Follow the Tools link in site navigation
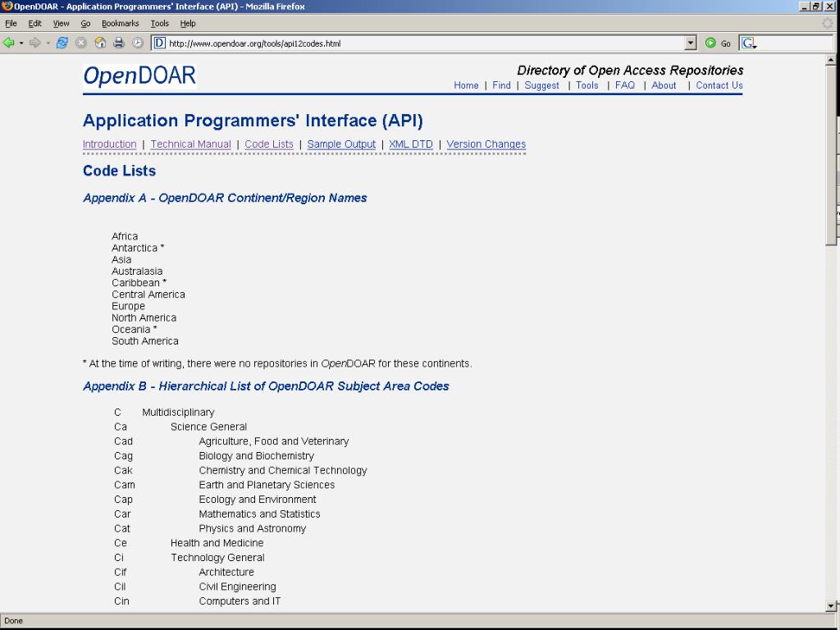840x630 pixels. pyautogui.click(x=587, y=85)
